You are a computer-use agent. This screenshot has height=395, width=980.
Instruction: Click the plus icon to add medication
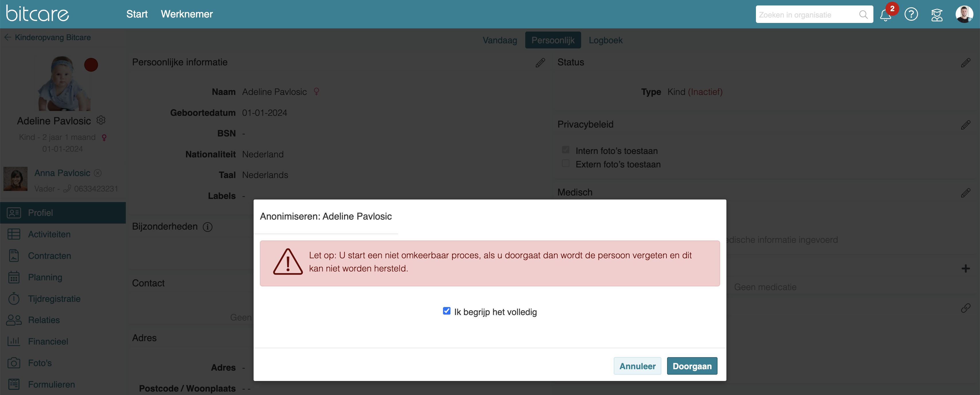[x=965, y=269]
